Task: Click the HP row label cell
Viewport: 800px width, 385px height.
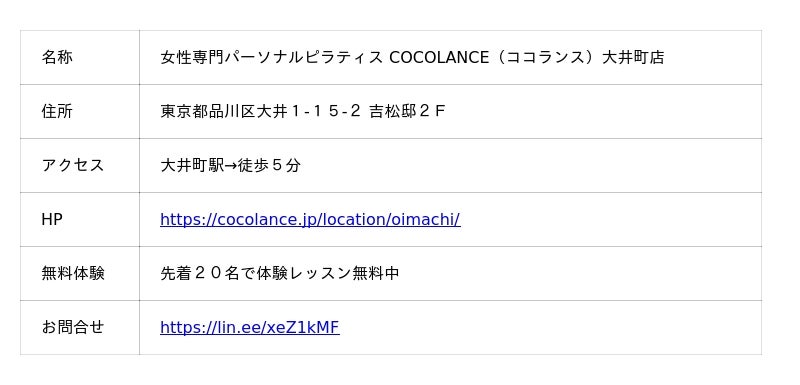Action: pyautogui.click(x=80, y=220)
